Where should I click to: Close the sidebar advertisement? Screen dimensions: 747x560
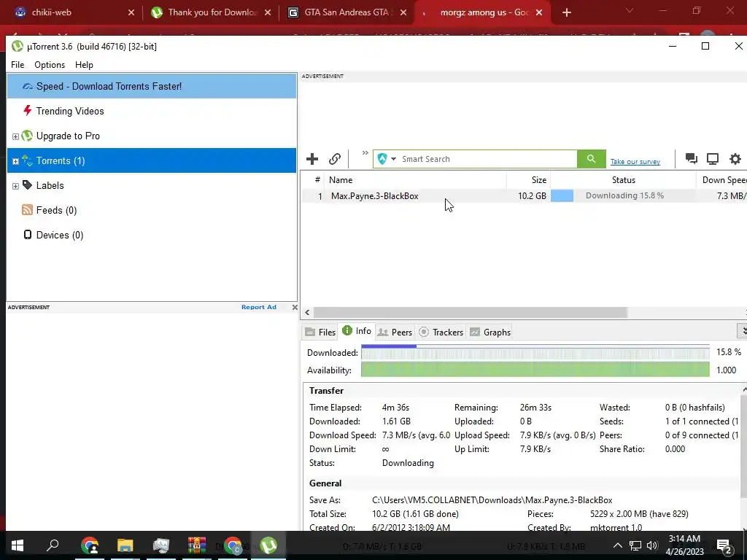pyautogui.click(x=295, y=307)
